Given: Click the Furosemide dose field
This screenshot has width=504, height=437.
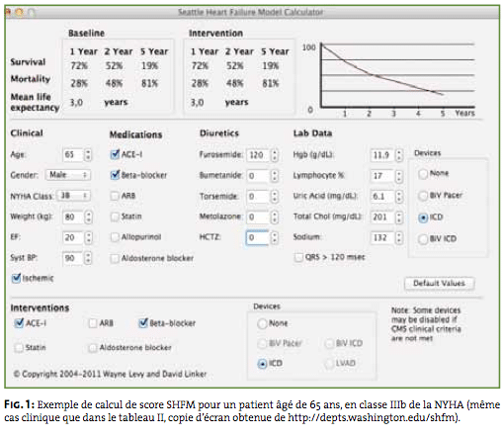Looking at the screenshot, I should pos(258,155).
